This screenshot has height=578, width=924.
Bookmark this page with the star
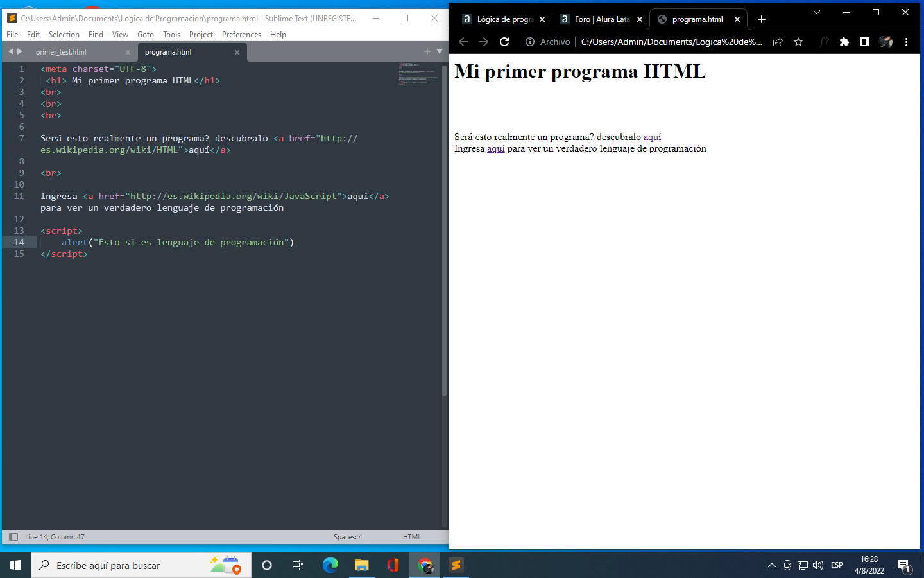pyautogui.click(x=798, y=42)
